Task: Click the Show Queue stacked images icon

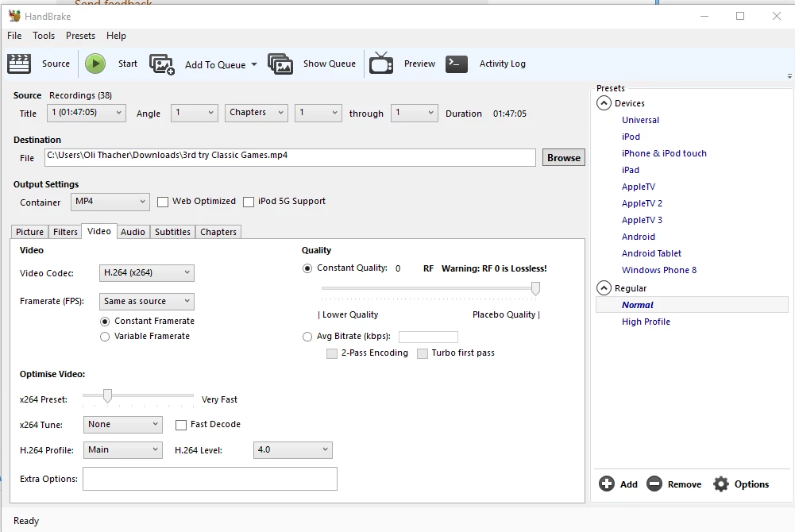Action: tap(280, 64)
